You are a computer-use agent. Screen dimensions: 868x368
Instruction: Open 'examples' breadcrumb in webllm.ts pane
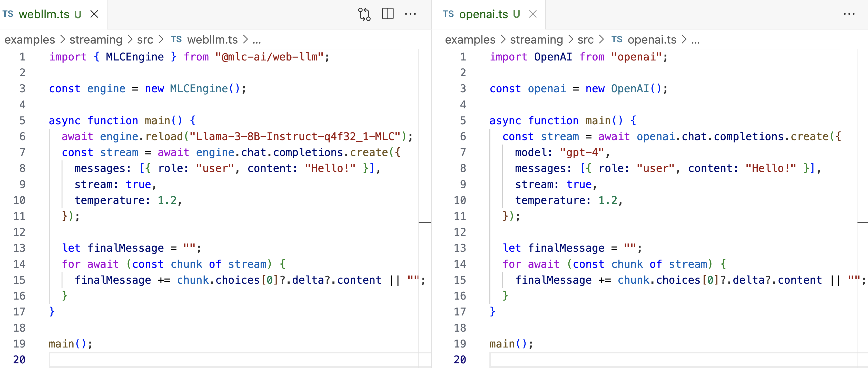tap(30, 40)
